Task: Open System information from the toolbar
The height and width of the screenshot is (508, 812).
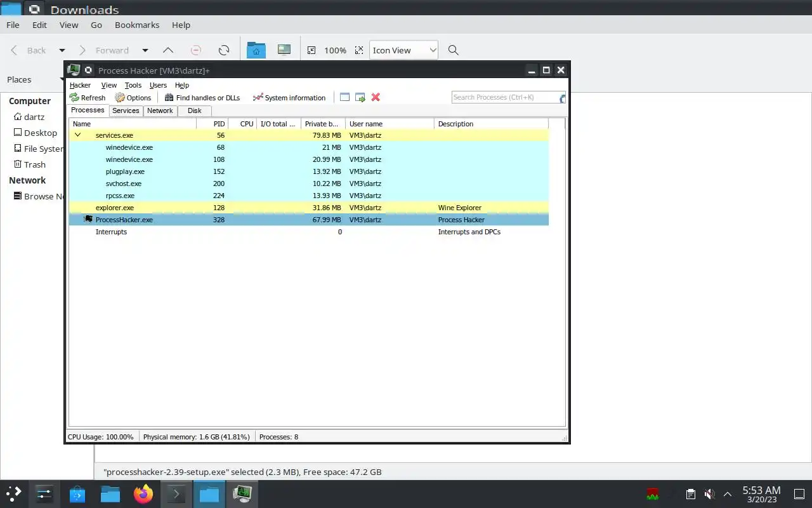Action: point(289,98)
